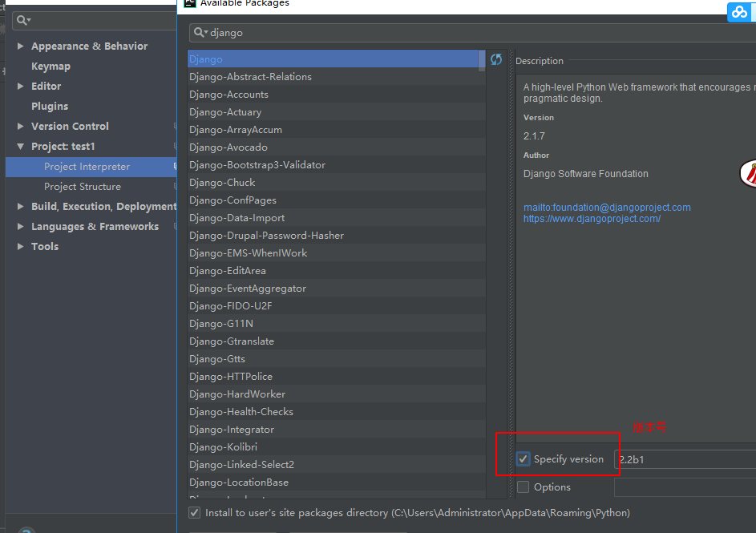Select the Django package
756x533 pixels.
(333, 59)
